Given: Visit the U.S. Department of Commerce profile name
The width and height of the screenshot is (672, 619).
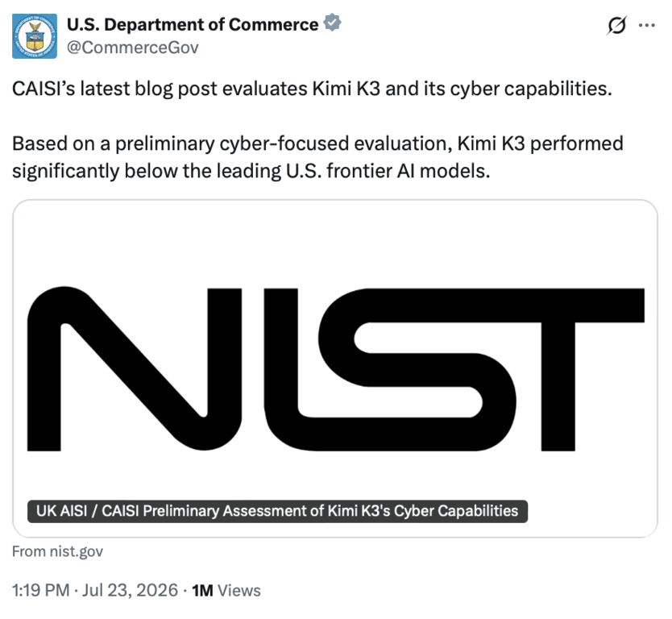Looking at the screenshot, I should [193, 24].
